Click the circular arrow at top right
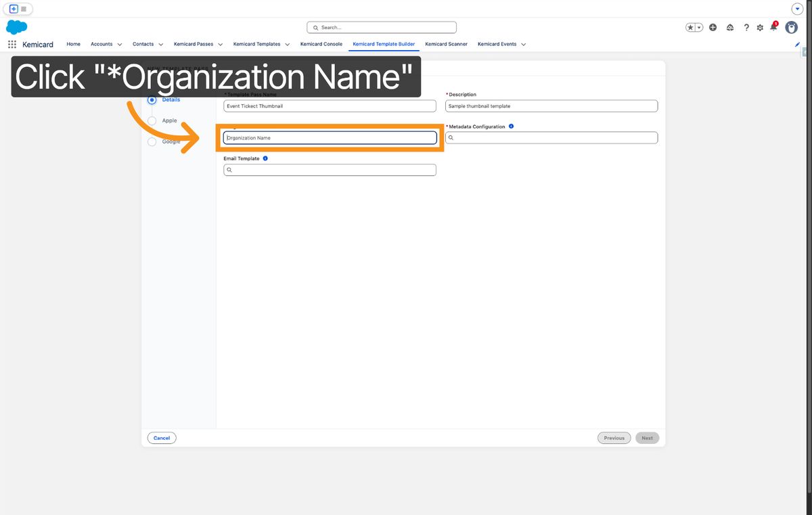 tap(797, 9)
